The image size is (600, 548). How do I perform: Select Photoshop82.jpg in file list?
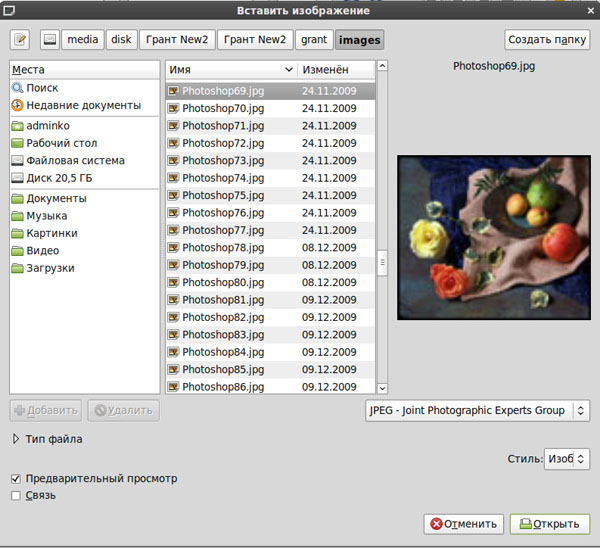pos(271,317)
